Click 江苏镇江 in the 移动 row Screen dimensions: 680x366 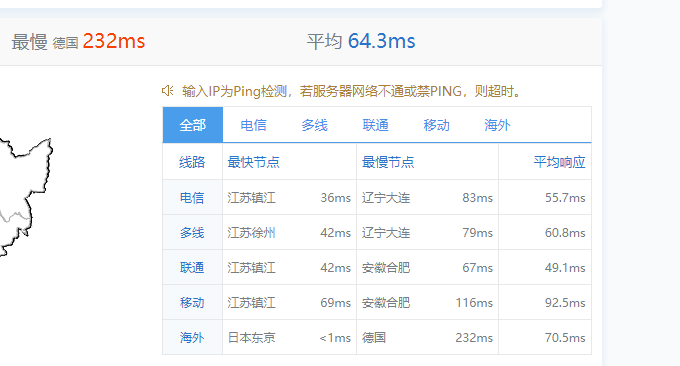pyautogui.click(x=252, y=303)
